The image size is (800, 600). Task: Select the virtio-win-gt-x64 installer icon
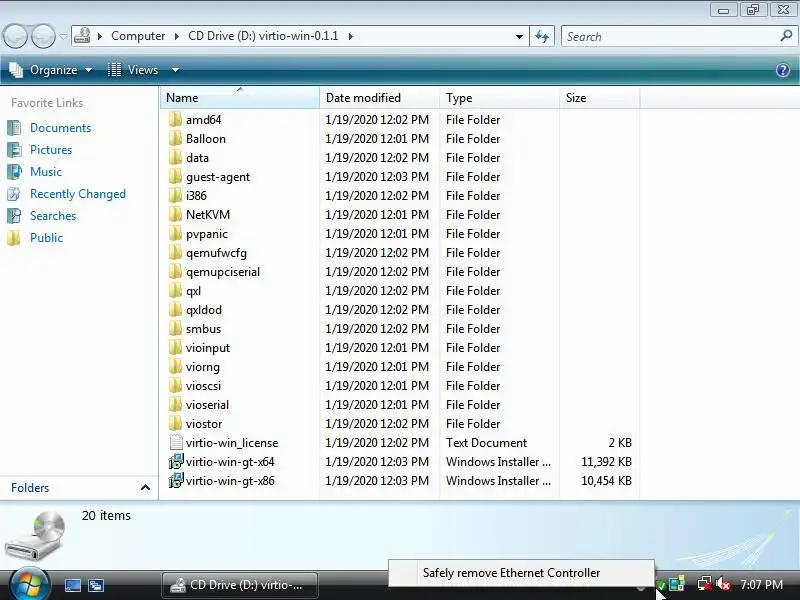[x=176, y=462]
